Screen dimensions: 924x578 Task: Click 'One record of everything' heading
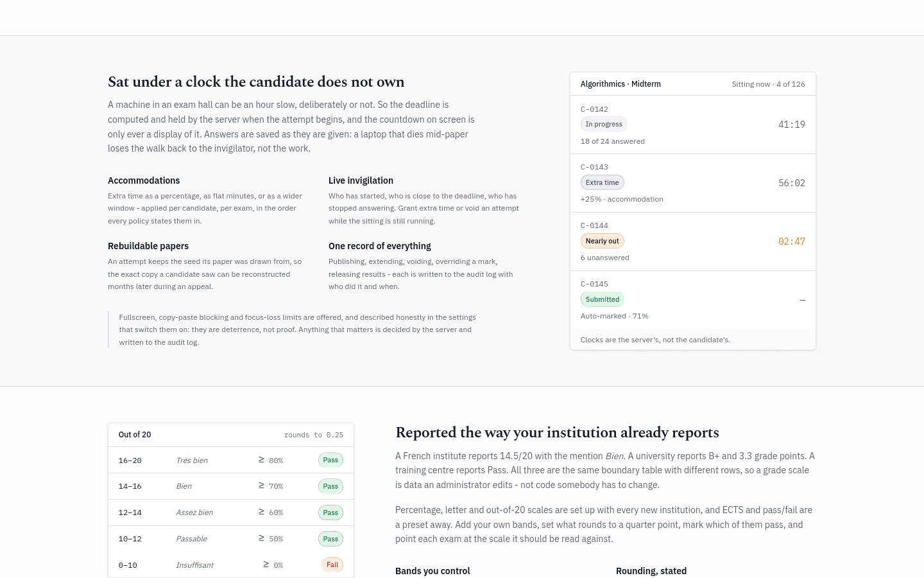click(380, 246)
